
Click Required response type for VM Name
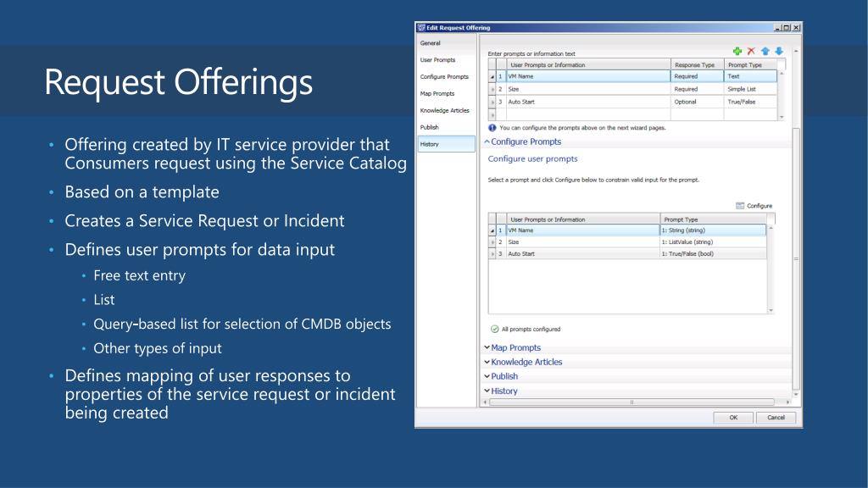(x=697, y=76)
